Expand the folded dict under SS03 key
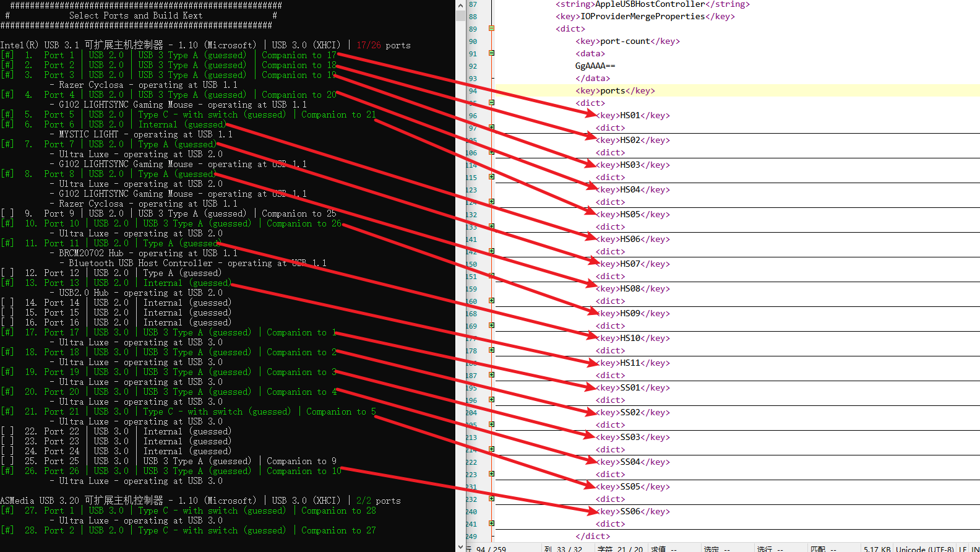Screen dimensions: 980x552 pyautogui.click(x=491, y=449)
